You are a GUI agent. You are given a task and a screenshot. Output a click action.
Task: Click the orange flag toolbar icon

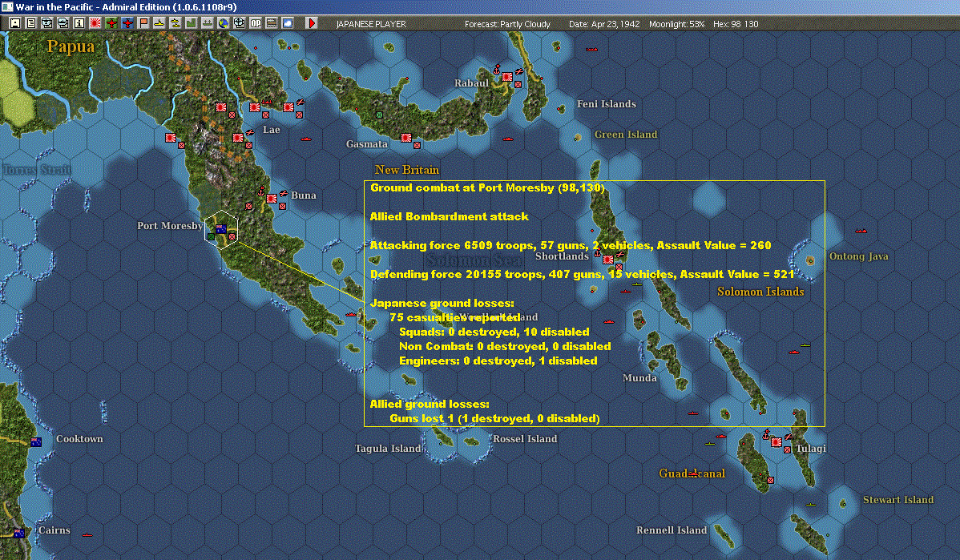[143, 23]
